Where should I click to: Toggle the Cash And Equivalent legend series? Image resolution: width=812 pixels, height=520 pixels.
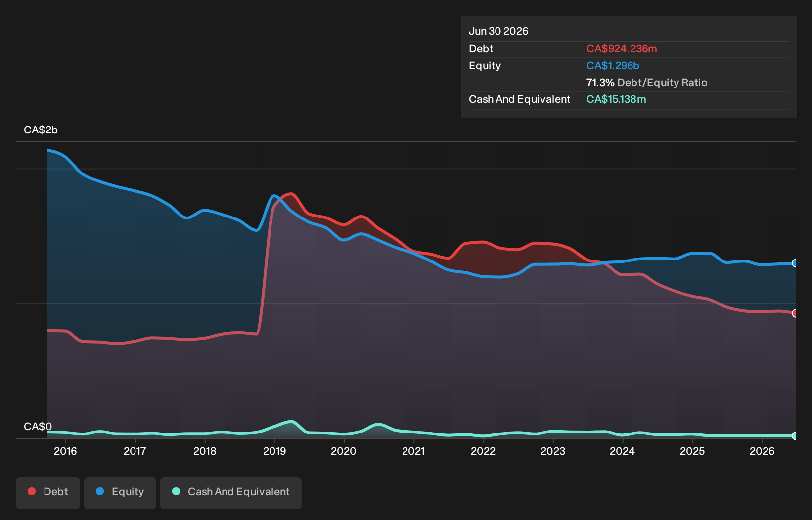pyautogui.click(x=231, y=493)
